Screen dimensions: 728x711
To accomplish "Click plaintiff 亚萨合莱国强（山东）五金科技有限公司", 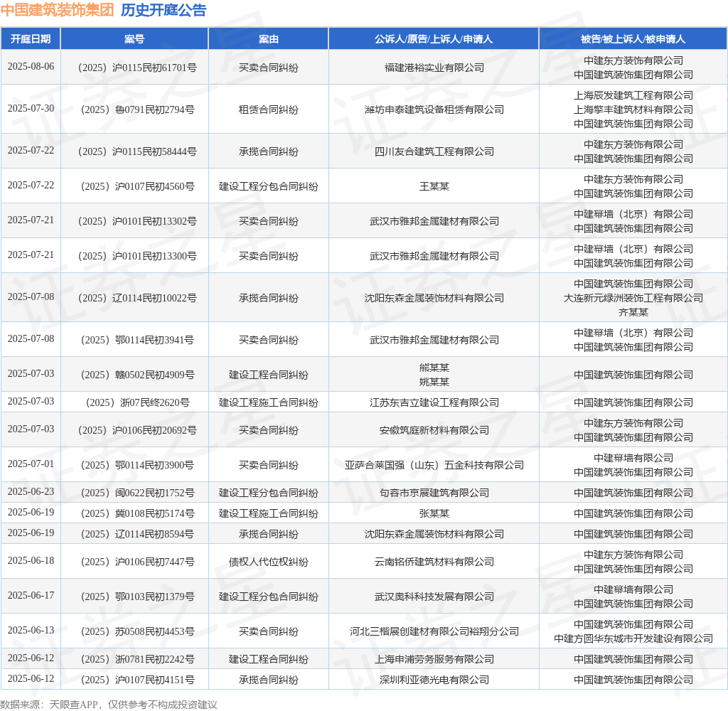I will click(434, 465).
